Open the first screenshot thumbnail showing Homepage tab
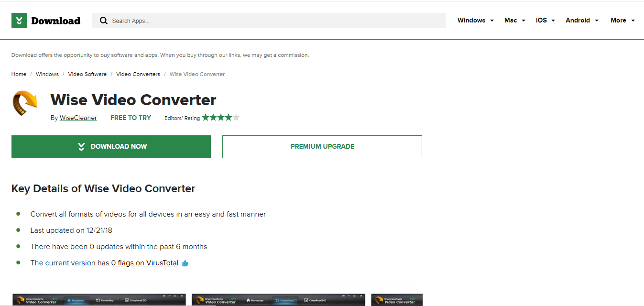The height and width of the screenshot is (306, 644). coord(99,300)
